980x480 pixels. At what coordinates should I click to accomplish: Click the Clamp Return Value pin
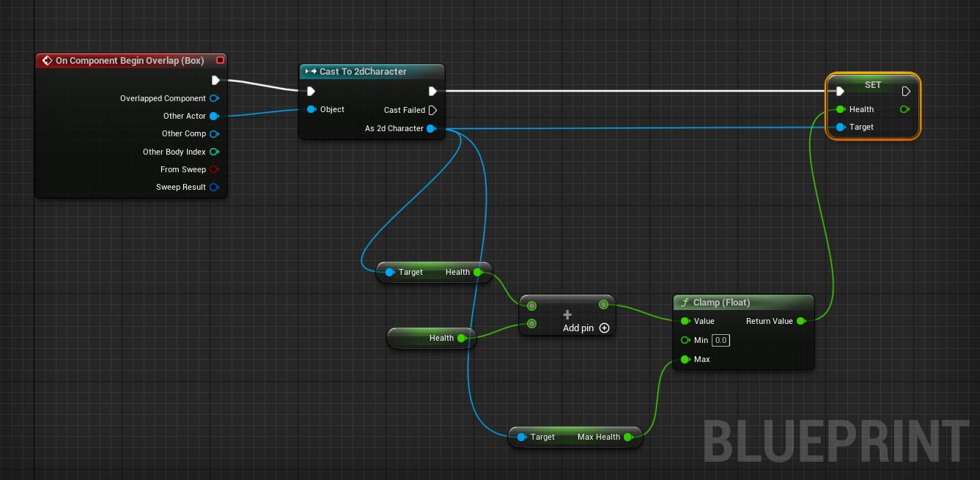(801, 321)
